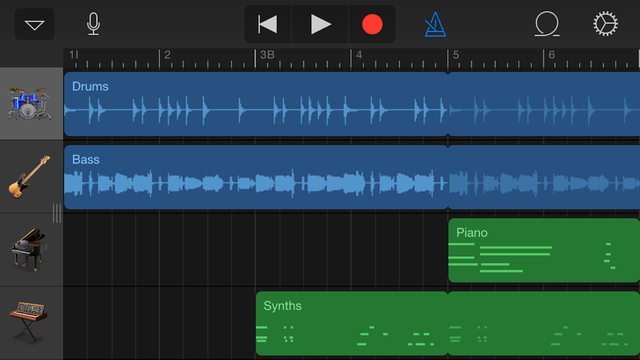The image size is (640, 360).
Task: Expand track headers using the grip handle
Action: click(57, 213)
